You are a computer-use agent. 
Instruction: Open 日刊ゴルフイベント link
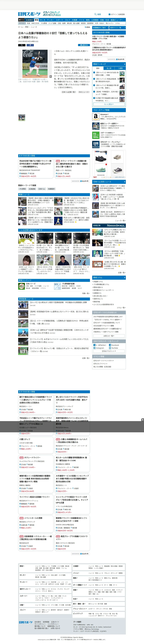pos(100,364)
